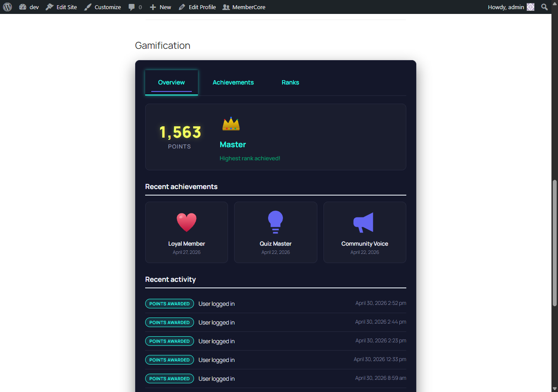558x392 pixels.
Task: Click the MemberCore people icon
Action: [x=226, y=7]
